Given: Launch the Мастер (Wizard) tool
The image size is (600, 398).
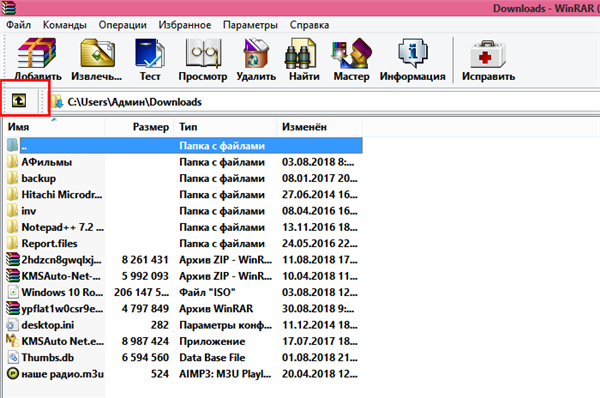Looking at the screenshot, I should [352, 54].
